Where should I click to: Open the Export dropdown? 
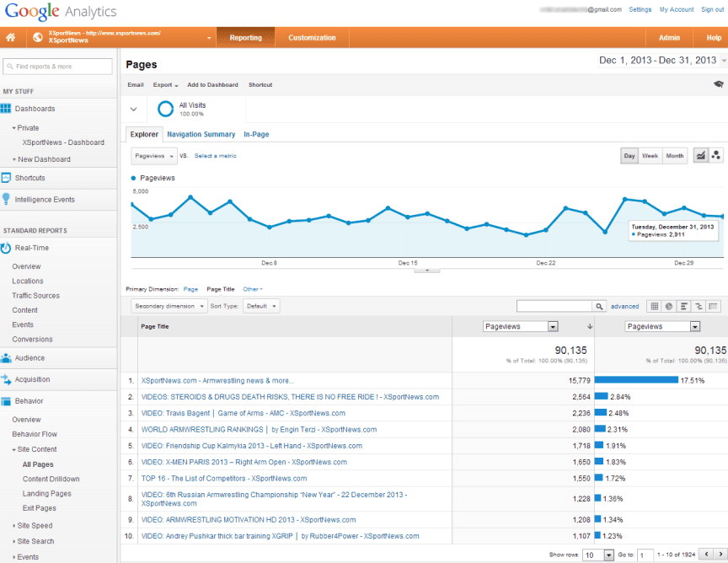click(165, 84)
